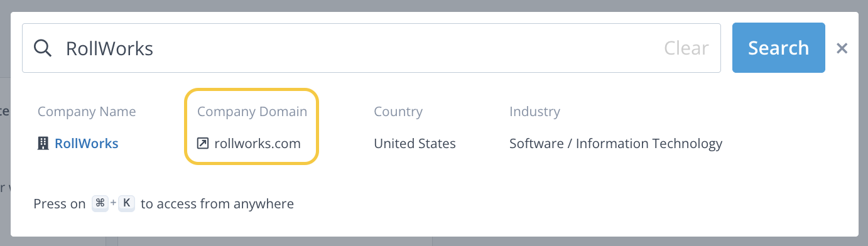The width and height of the screenshot is (868, 246).
Task: Click the K key shortcut badge
Action: (x=127, y=203)
